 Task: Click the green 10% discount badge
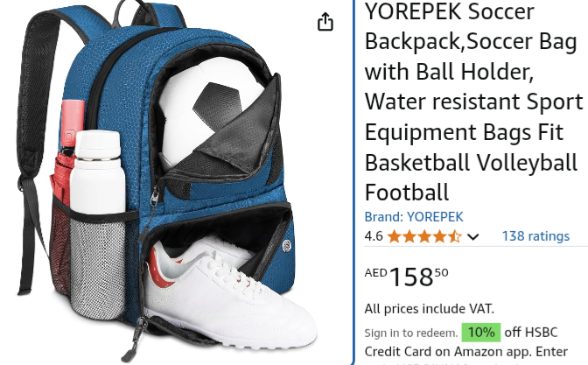tap(481, 333)
